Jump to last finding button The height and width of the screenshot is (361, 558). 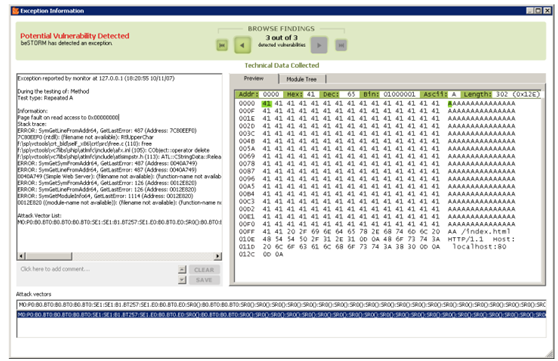(x=341, y=45)
